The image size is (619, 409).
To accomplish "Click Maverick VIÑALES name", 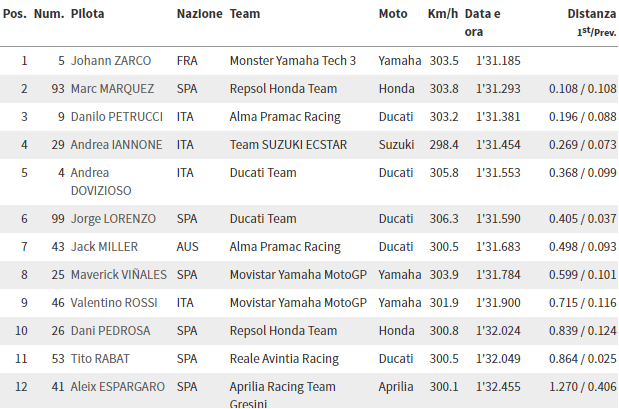I will [118, 275].
